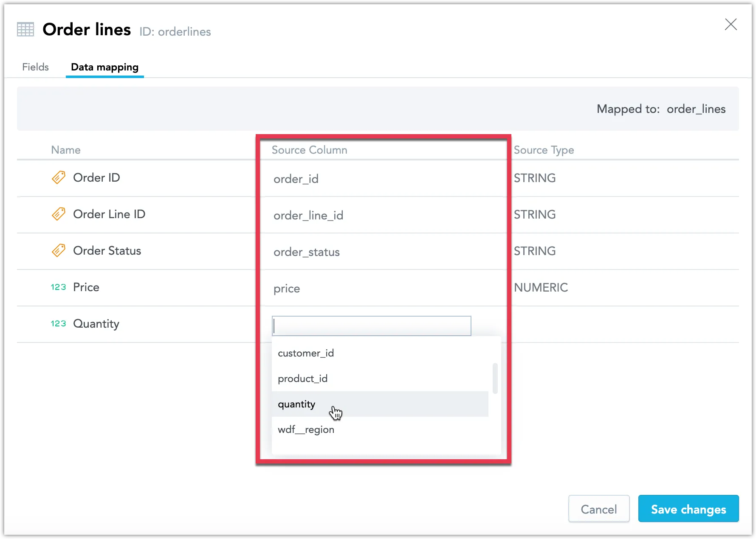The image size is (756, 539).
Task: Switch to the Fields tab
Action: click(35, 67)
